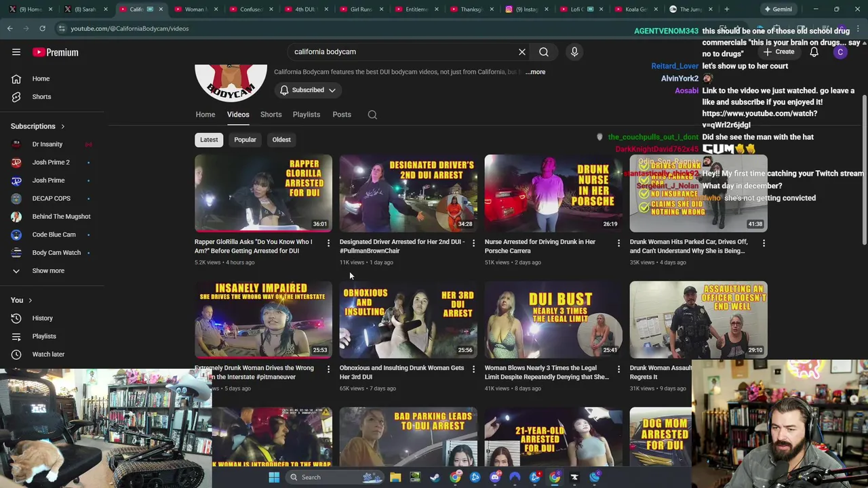
Task: Select the Latest sort chip
Action: (x=209, y=140)
